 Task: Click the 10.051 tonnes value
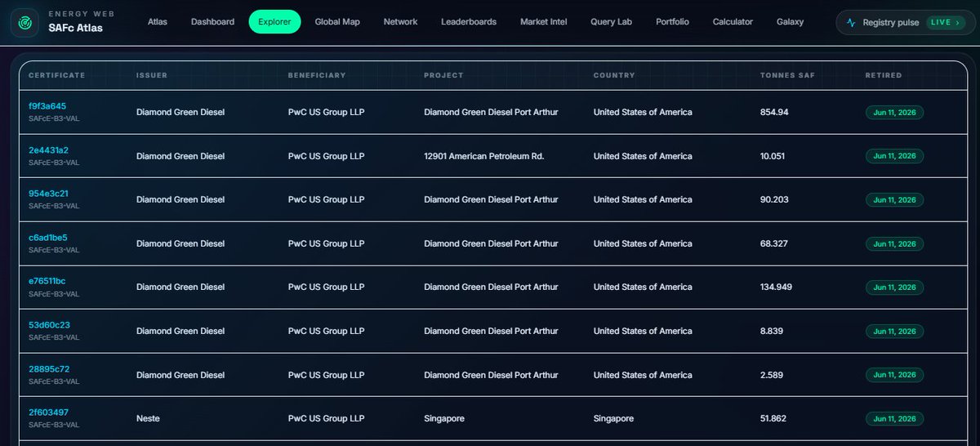tap(773, 156)
